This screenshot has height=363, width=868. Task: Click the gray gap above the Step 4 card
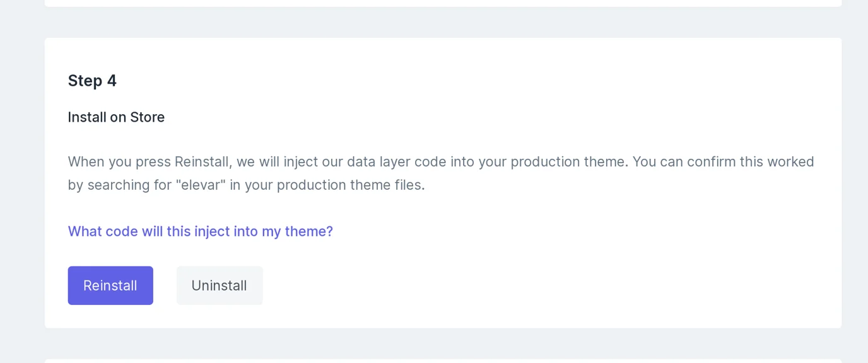click(x=443, y=22)
